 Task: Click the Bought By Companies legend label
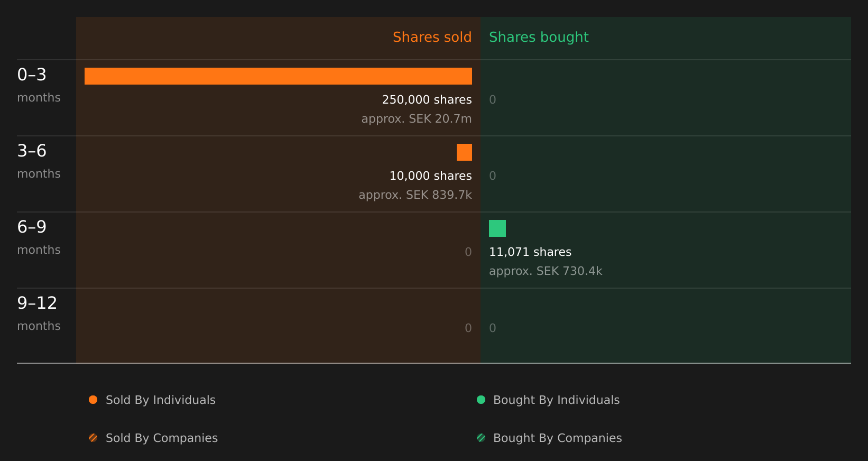tap(557, 438)
